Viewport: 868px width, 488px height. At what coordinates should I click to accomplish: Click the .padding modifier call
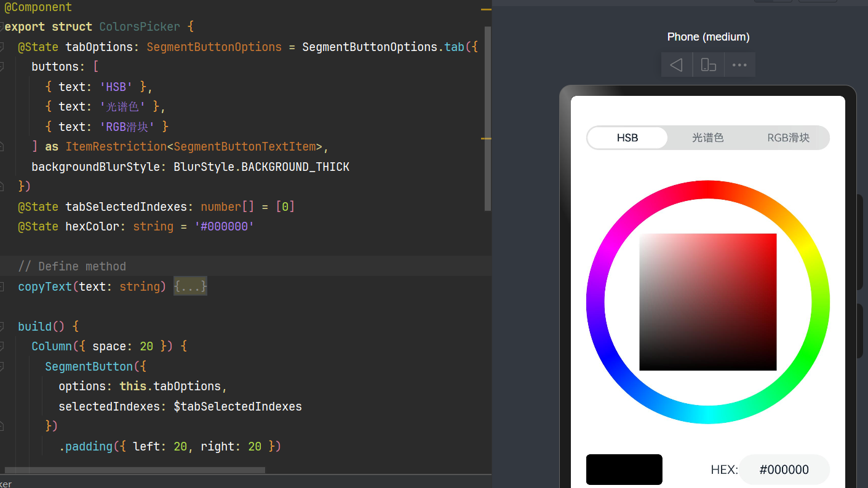86,446
